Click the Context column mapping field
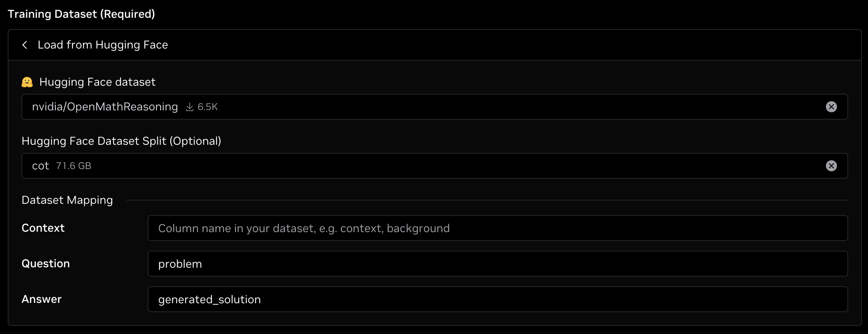The image size is (868, 334). pyautogui.click(x=457, y=228)
